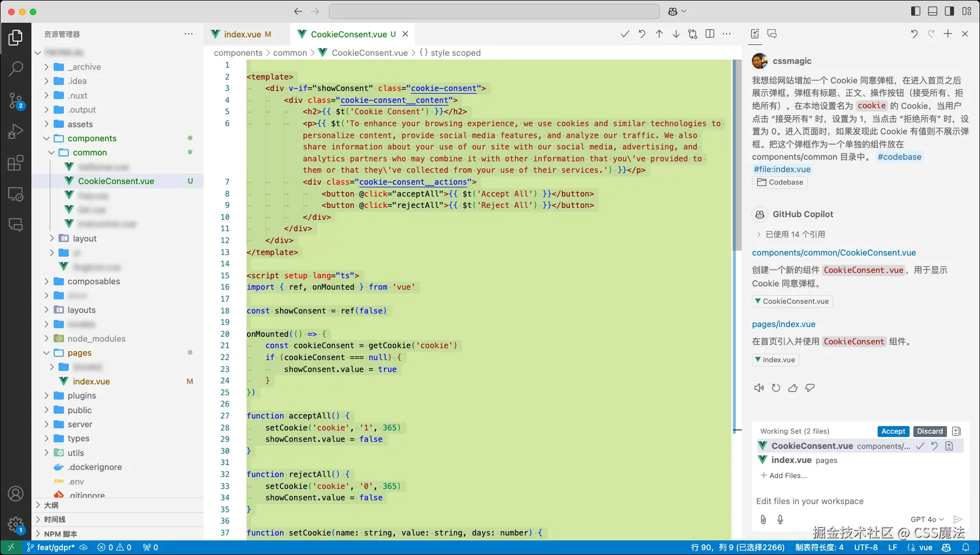This screenshot has width=980, height=555.
Task: Open the Remote Explorer in activity bar
Action: tap(16, 194)
